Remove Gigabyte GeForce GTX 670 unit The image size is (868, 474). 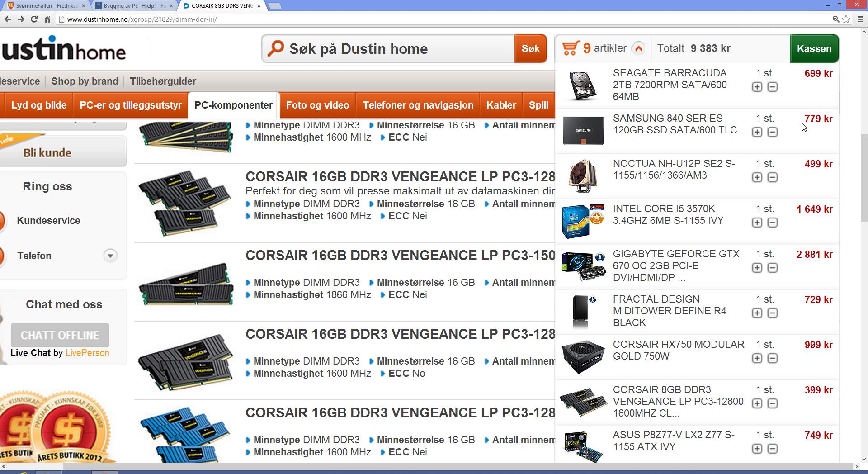click(773, 268)
